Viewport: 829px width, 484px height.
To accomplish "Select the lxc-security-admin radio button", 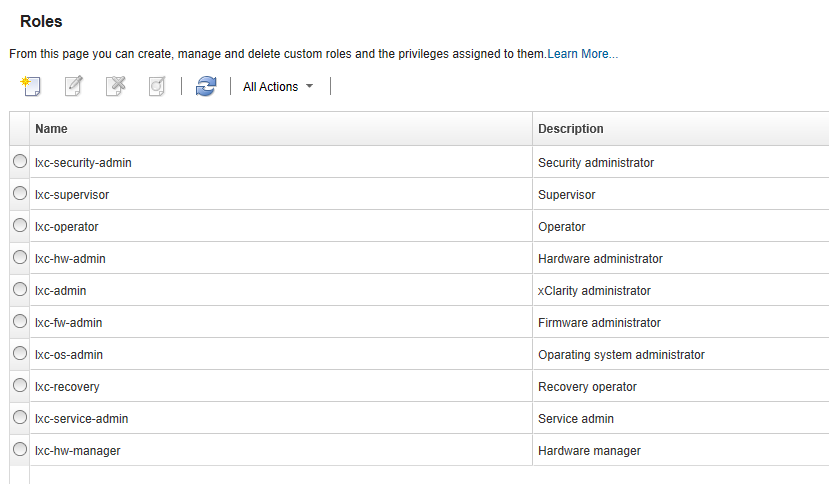I will tap(20, 162).
